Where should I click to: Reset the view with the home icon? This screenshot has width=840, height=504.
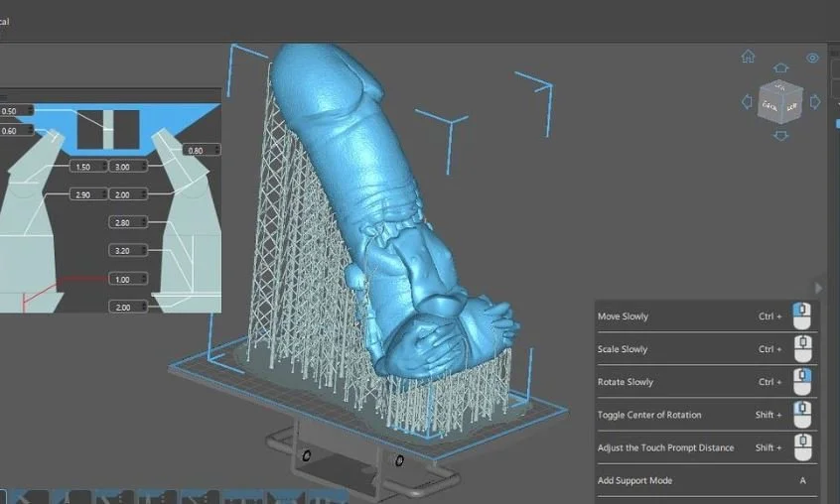tap(748, 57)
